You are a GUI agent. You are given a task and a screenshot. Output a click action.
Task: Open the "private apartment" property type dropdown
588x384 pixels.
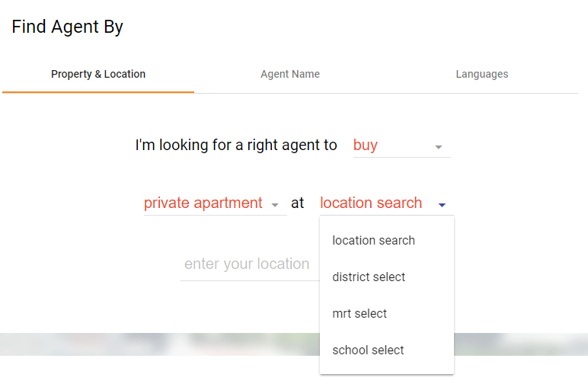[203, 203]
